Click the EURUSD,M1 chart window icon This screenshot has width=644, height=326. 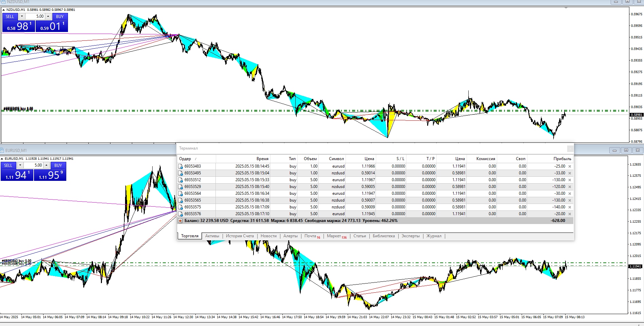(2, 150)
